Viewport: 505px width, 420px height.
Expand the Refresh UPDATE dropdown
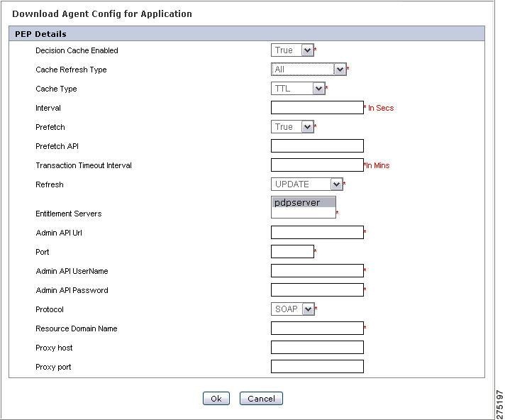point(307,184)
